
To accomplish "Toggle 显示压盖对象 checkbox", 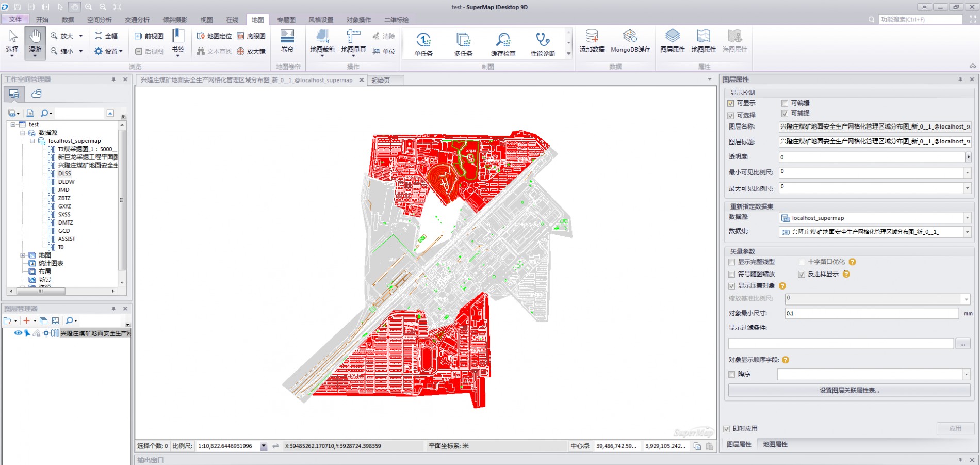I will click(731, 286).
